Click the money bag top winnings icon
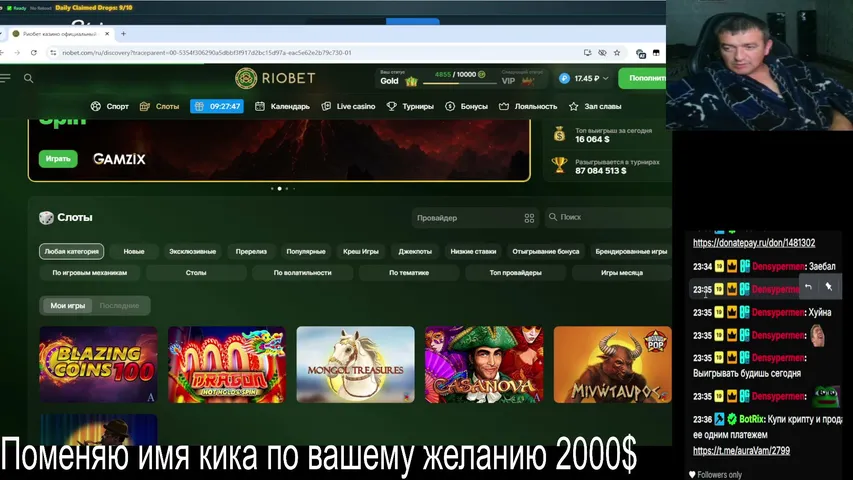853x480 pixels. click(559, 134)
